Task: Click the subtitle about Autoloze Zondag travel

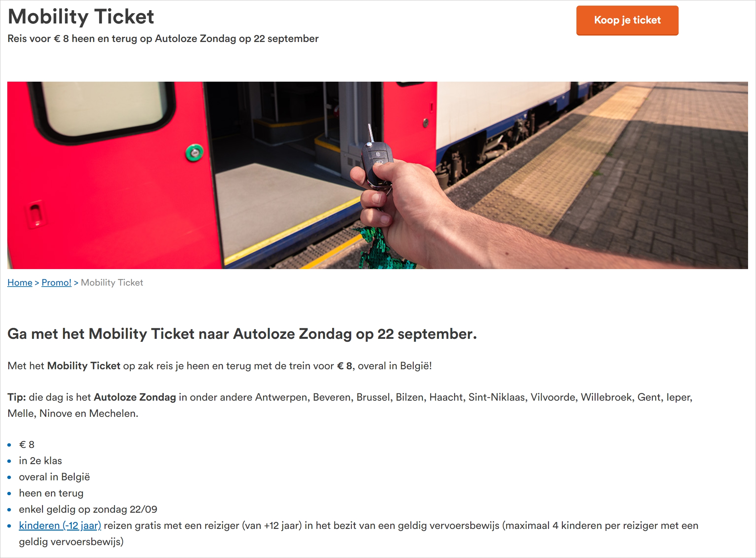Action: [163, 38]
